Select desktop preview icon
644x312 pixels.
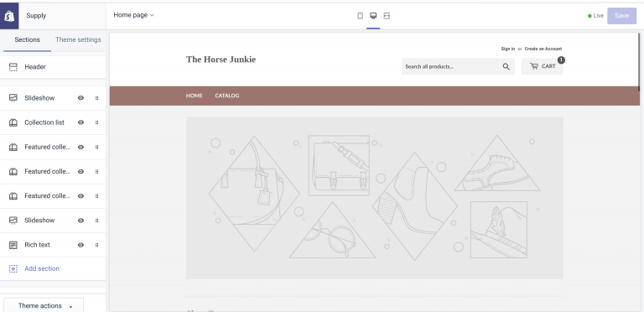coord(373,16)
